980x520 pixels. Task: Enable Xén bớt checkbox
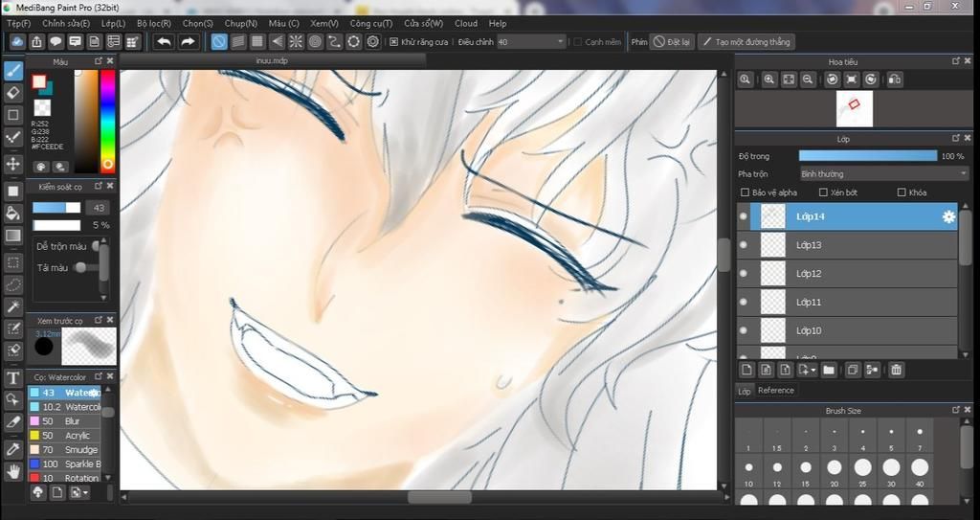tap(823, 192)
